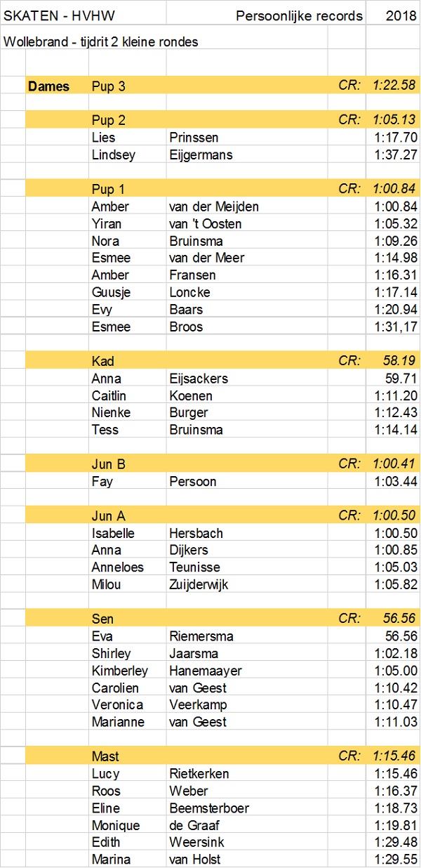Click surname van der Meijden
Viewport: 421px width, 868px height.
214,206
